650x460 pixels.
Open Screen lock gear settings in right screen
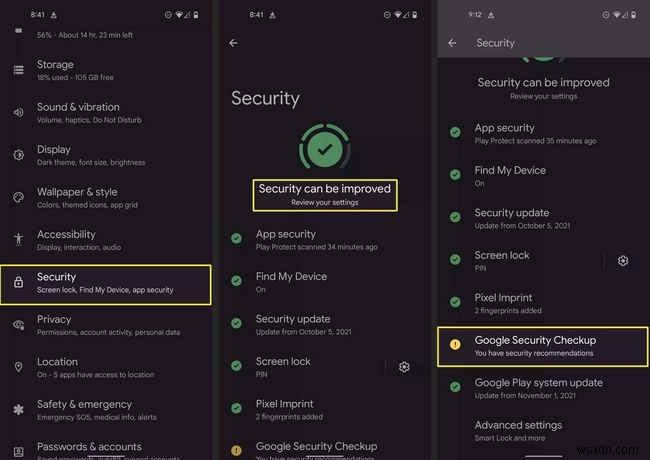click(623, 261)
